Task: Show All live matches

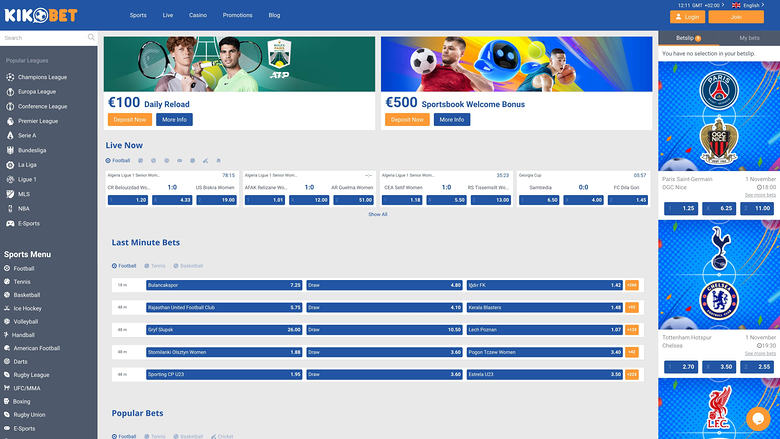Action: click(378, 214)
